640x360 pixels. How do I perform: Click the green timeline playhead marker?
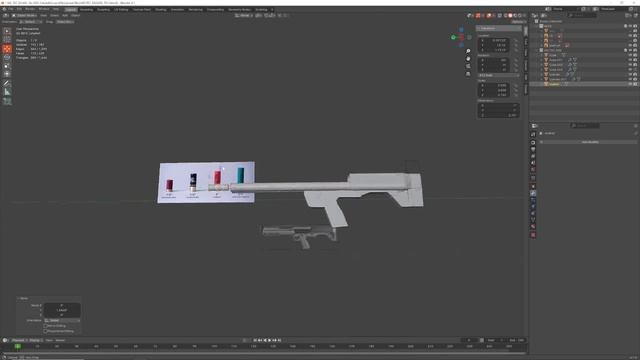click(18, 347)
